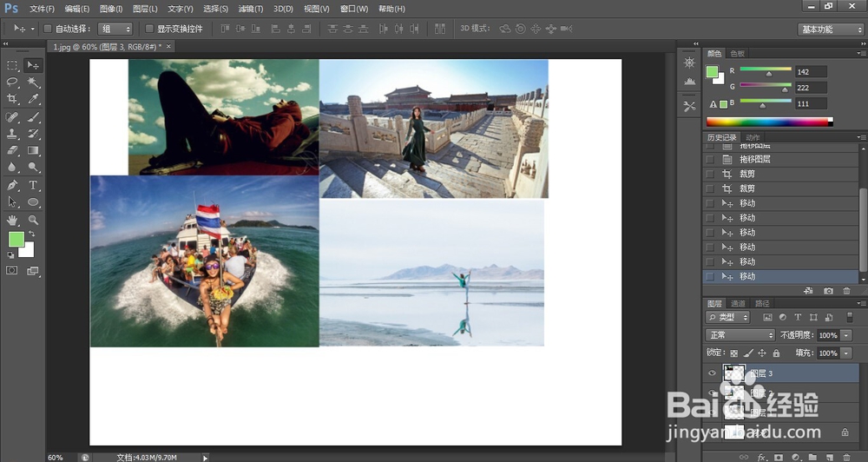The width and height of the screenshot is (868, 462).
Task: Select the Eyedropper tool
Action: [33, 99]
